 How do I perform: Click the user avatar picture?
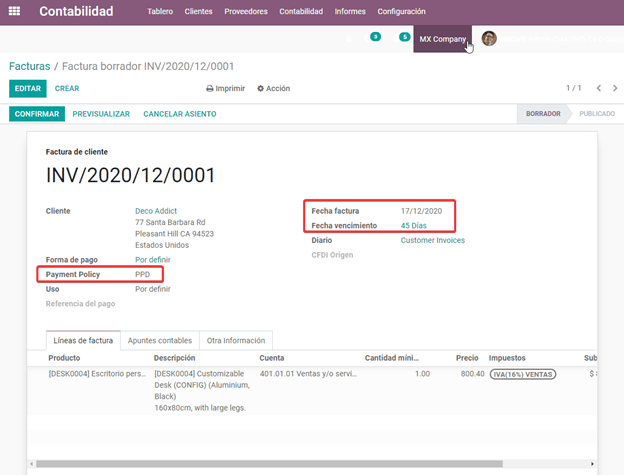(x=489, y=39)
